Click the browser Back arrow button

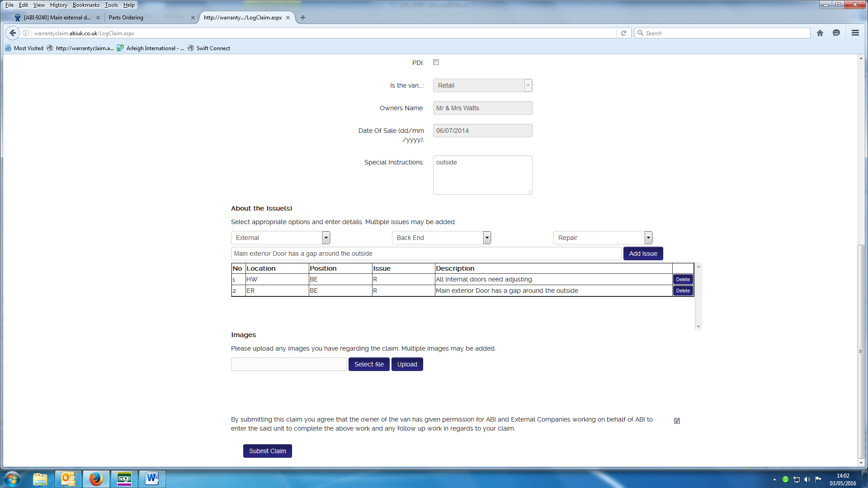coord(13,33)
